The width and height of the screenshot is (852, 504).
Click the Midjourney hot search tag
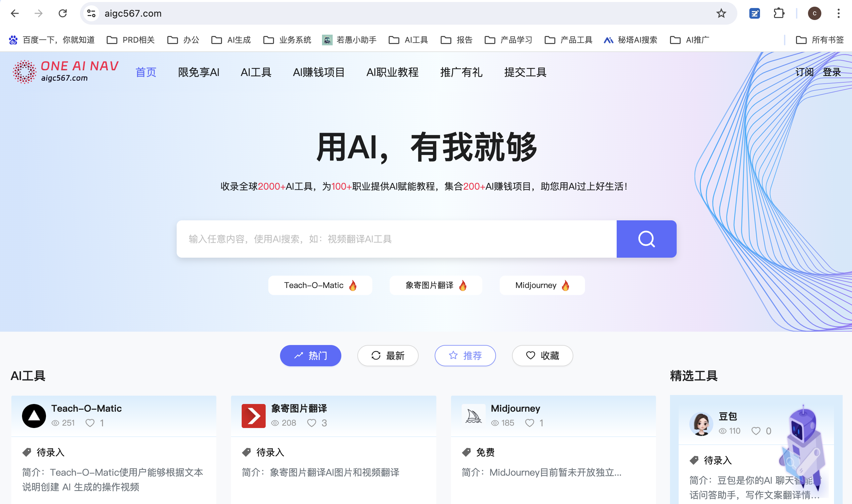coord(542,285)
